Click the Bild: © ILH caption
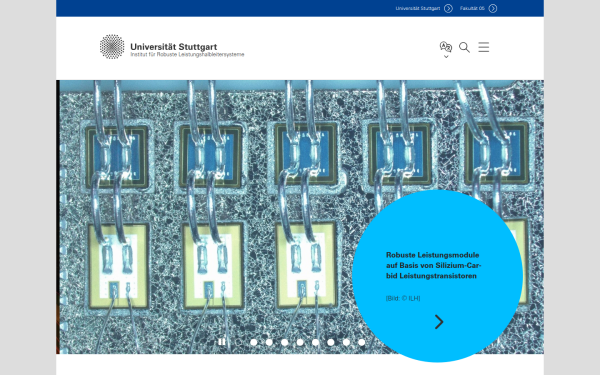 (x=403, y=298)
